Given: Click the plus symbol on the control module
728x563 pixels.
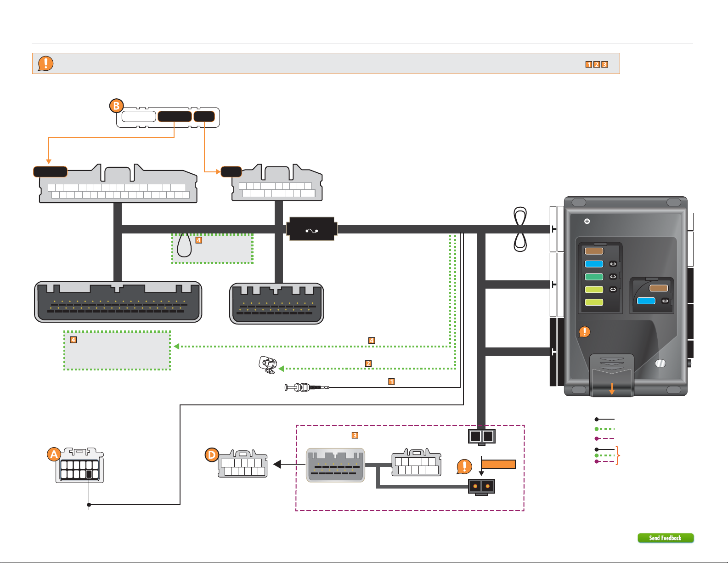Looking at the screenshot, I should [587, 221].
